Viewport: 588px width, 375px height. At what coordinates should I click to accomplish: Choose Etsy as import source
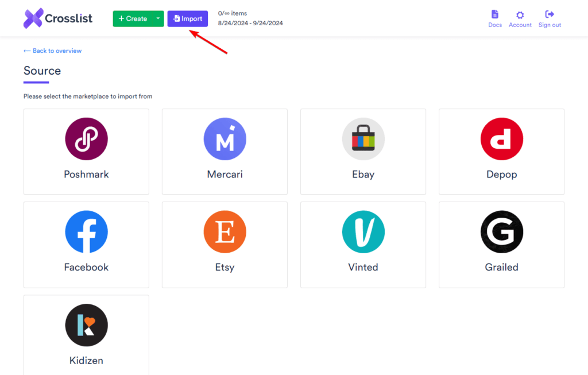pyautogui.click(x=225, y=231)
